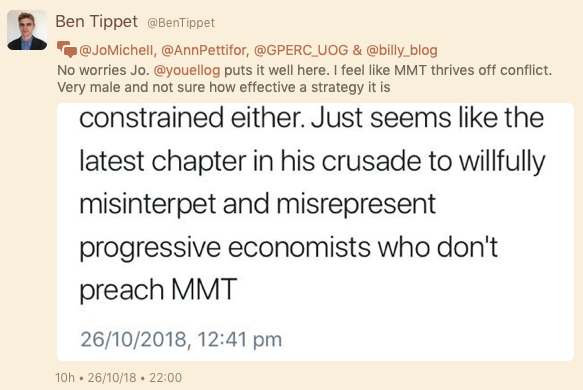
Task: Open the conversation thread reply icon
Action: click(67, 49)
